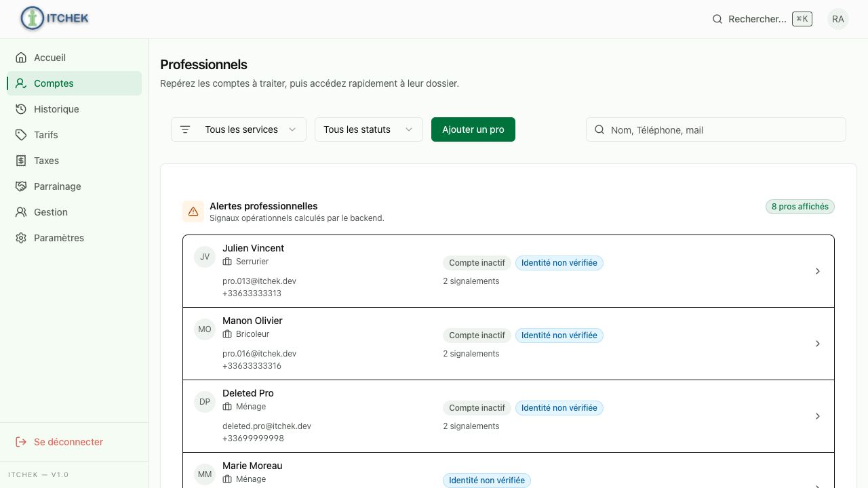
Task: Click Se déconnecter link
Action: coord(68,442)
